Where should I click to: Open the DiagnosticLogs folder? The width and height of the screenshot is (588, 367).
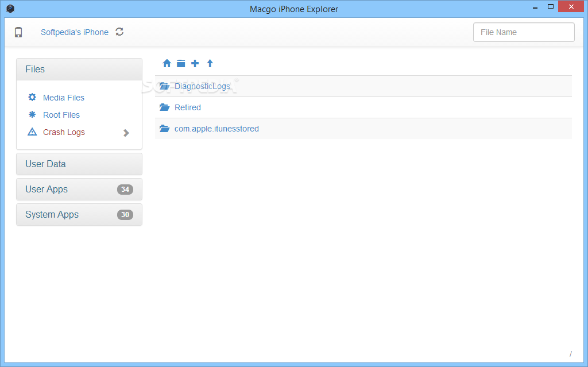click(203, 86)
